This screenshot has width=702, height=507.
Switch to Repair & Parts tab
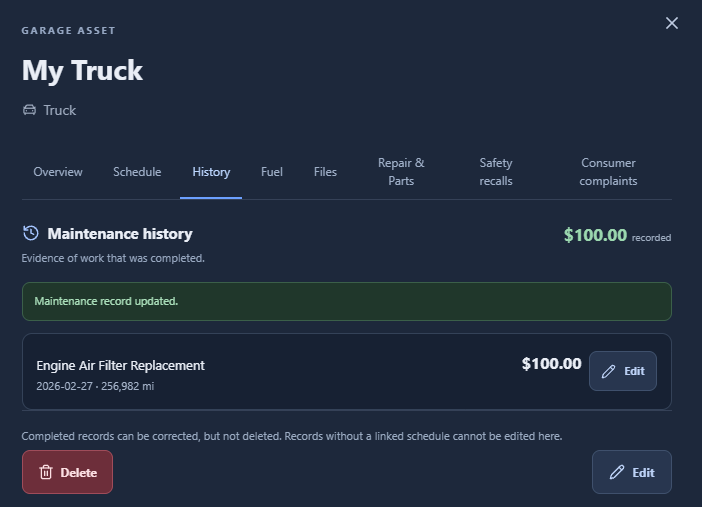401,172
